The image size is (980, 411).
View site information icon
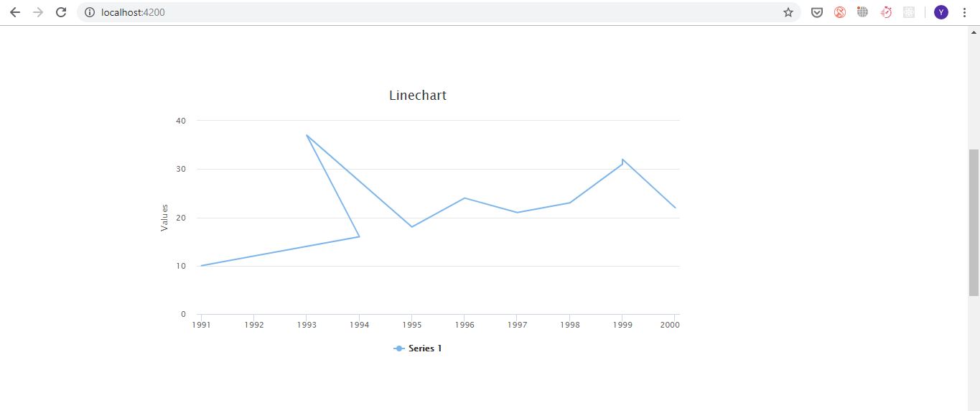[x=90, y=12]
